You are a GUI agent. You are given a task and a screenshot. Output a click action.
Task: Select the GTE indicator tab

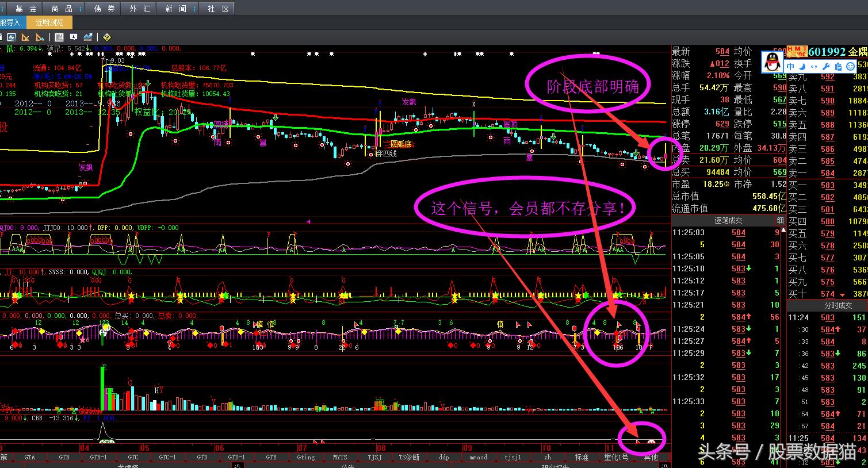(271, 457)
